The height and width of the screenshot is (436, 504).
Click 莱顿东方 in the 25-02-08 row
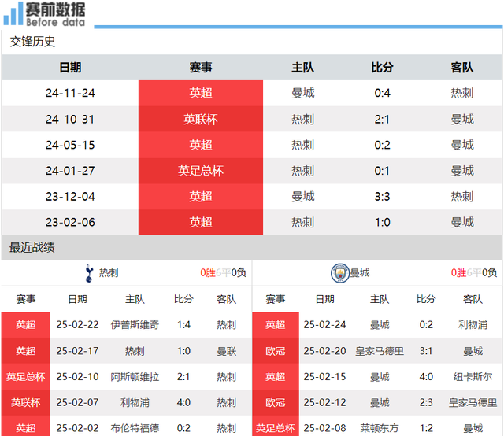380,428
